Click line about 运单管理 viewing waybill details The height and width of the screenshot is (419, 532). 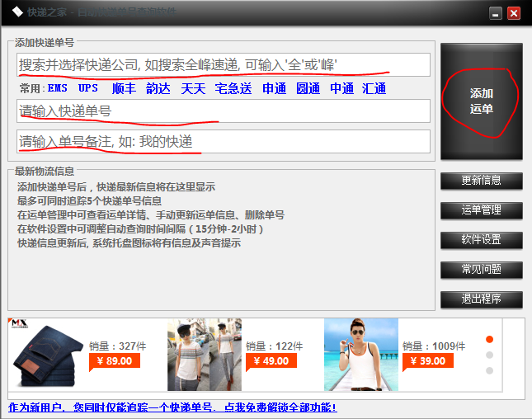click(151, 214)
